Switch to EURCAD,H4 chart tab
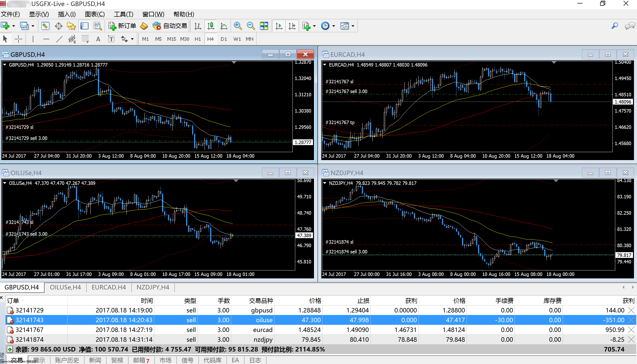 pos(109,287)
